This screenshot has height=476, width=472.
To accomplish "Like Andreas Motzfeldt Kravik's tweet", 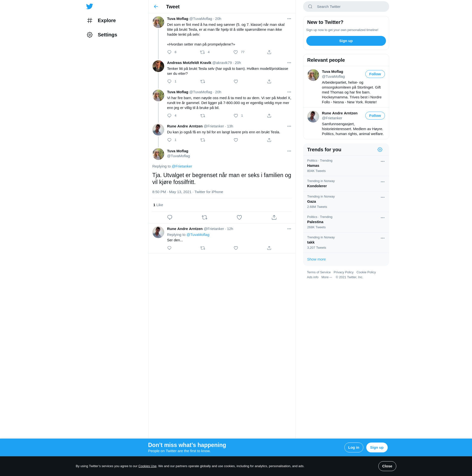I will 236,82.
